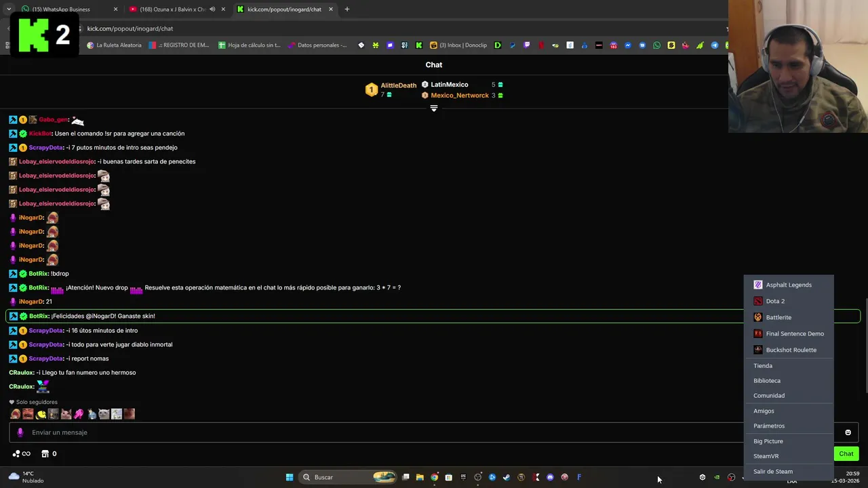Open Hoja de cálculo sin título bookmark

[x=250, y=45]
